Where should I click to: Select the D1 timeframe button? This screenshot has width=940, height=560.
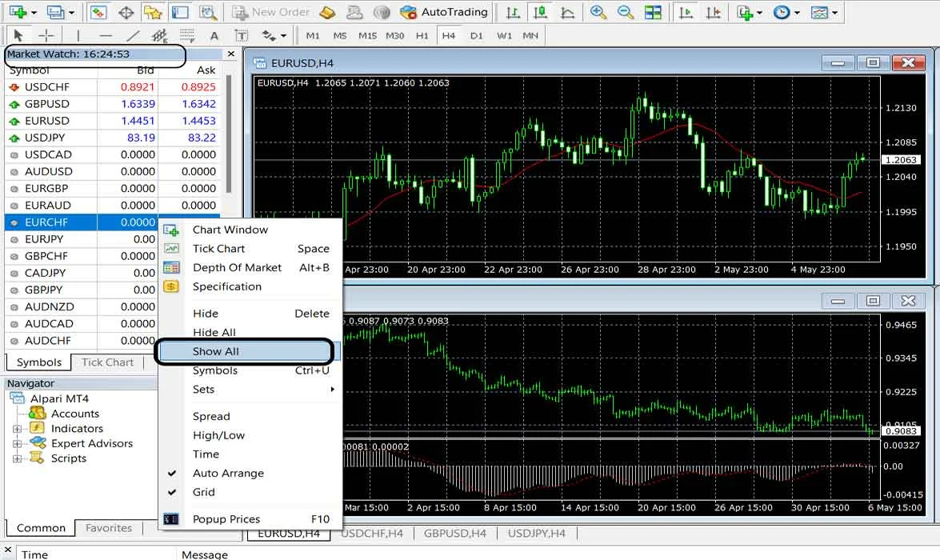(476, 35)
